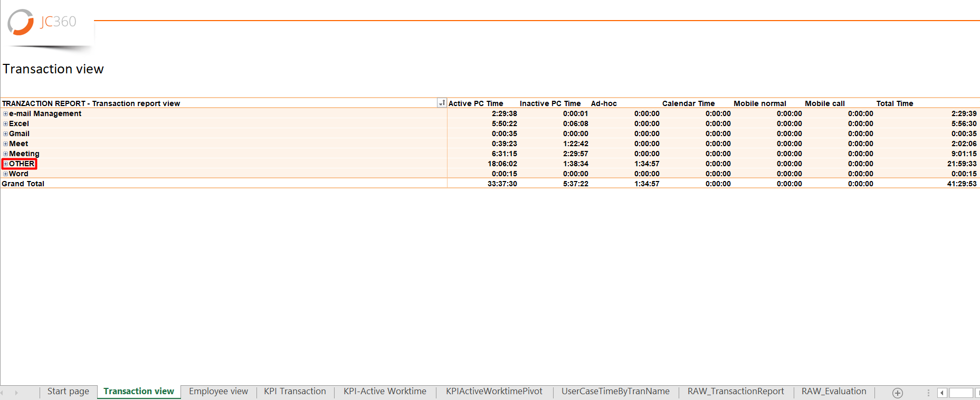Click the sheet tab scroll-right arrow

(x=16, y=393)
